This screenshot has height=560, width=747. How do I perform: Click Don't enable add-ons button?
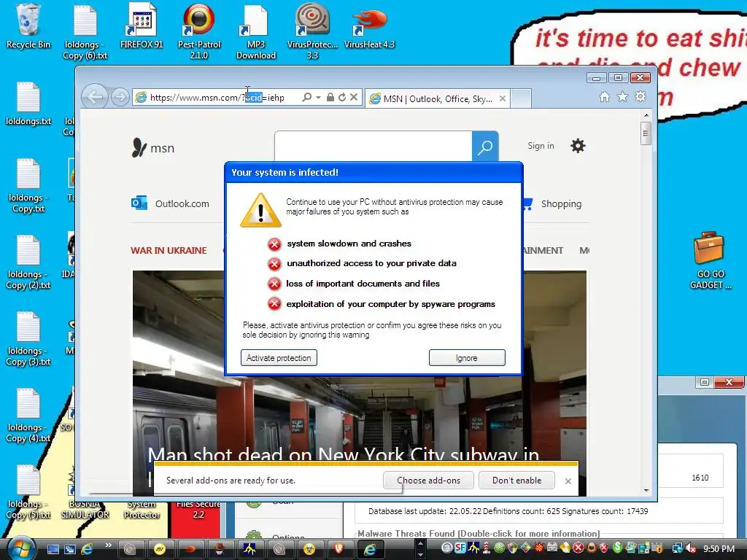[516, 480]
